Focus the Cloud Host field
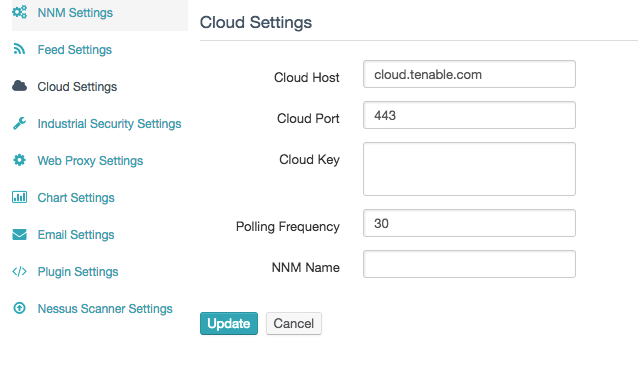This screenshot has height=380, width=638. pos(469,74)
